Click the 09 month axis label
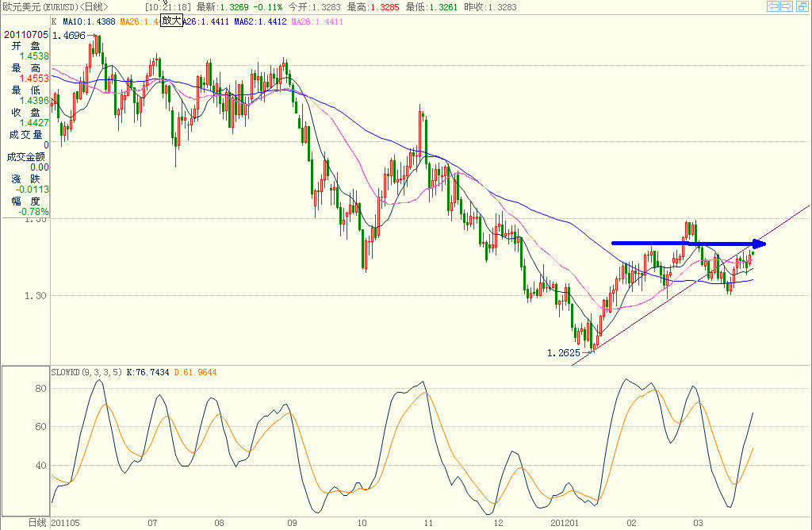 292,523
